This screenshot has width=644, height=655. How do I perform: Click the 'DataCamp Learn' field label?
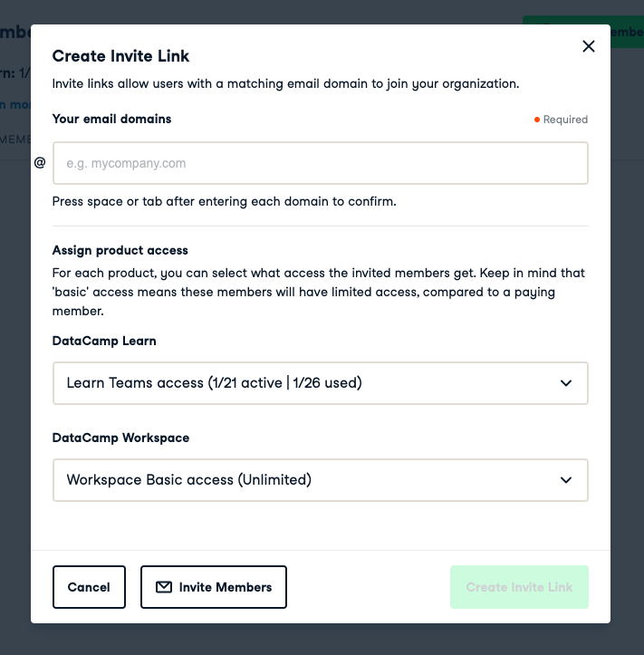[x=104, y=341]
